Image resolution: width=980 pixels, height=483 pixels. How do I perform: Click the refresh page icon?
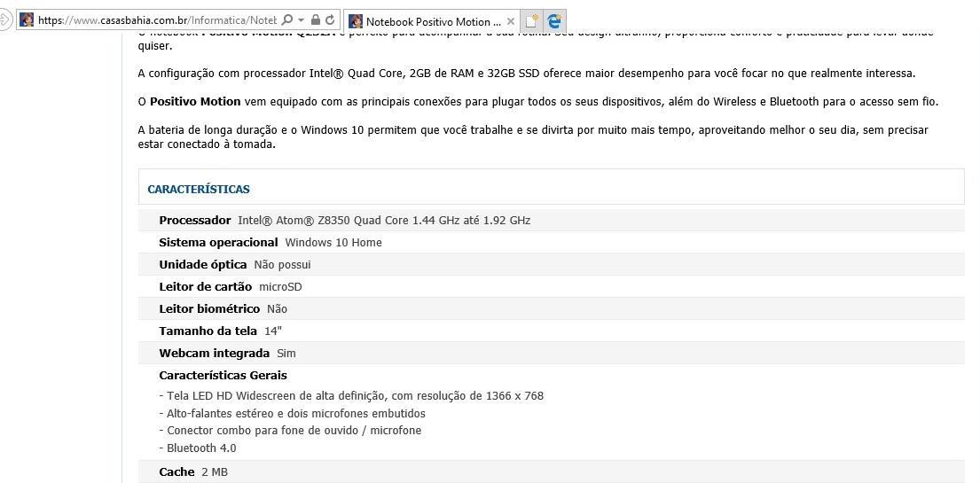coord(330,20)
